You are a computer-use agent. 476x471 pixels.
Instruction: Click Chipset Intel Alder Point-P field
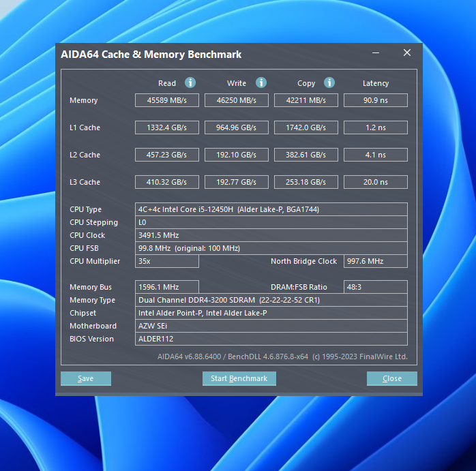pos(271,313)
